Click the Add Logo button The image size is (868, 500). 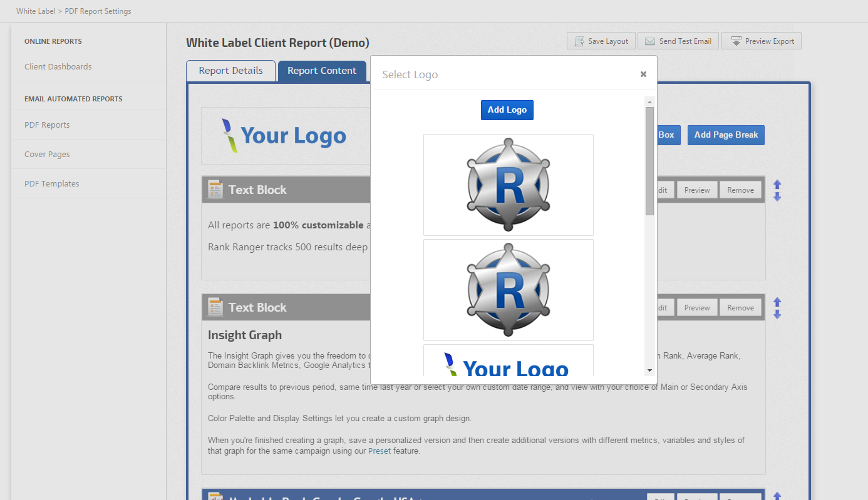coord(507,110)
